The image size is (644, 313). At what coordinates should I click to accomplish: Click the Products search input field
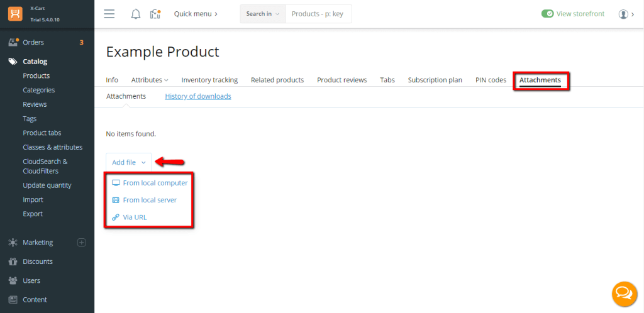(318, 14)
